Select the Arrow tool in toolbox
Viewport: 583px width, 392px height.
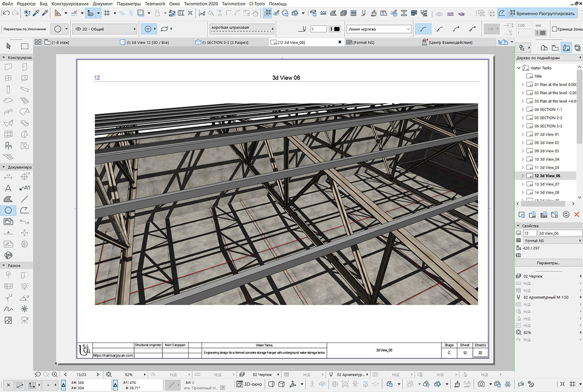tap(8, 46)
